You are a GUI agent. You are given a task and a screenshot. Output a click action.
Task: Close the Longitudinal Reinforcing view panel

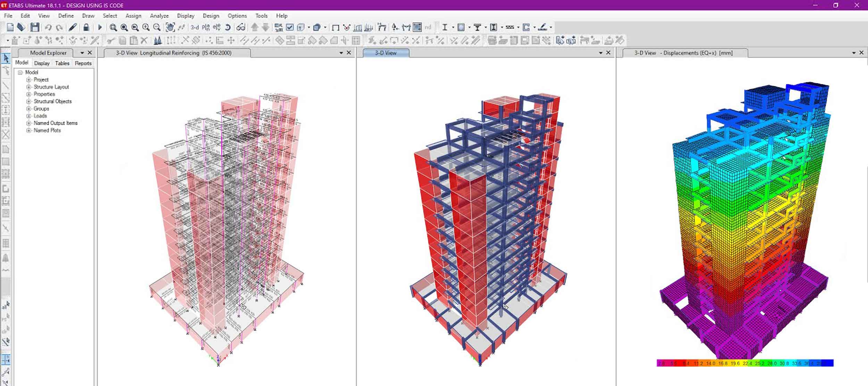349,53
